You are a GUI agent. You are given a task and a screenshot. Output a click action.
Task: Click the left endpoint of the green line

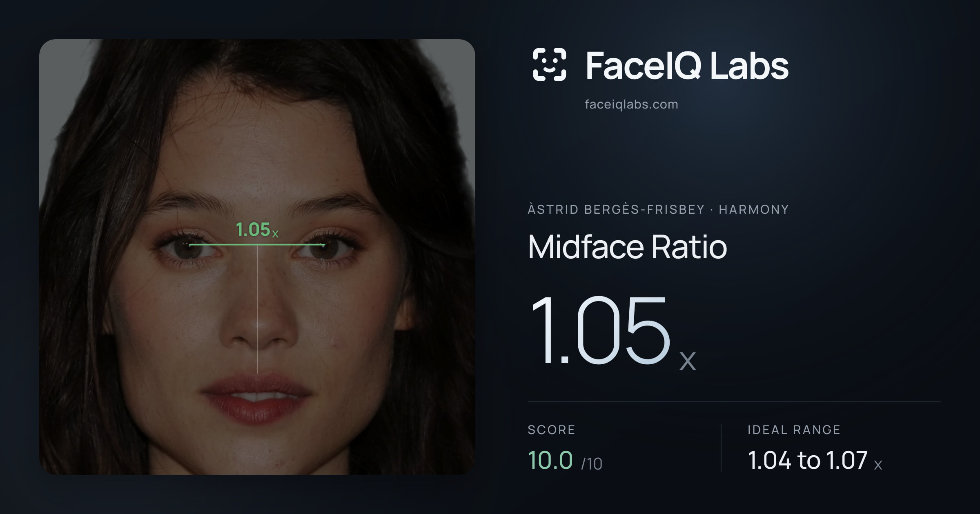(x=190, y=245)
